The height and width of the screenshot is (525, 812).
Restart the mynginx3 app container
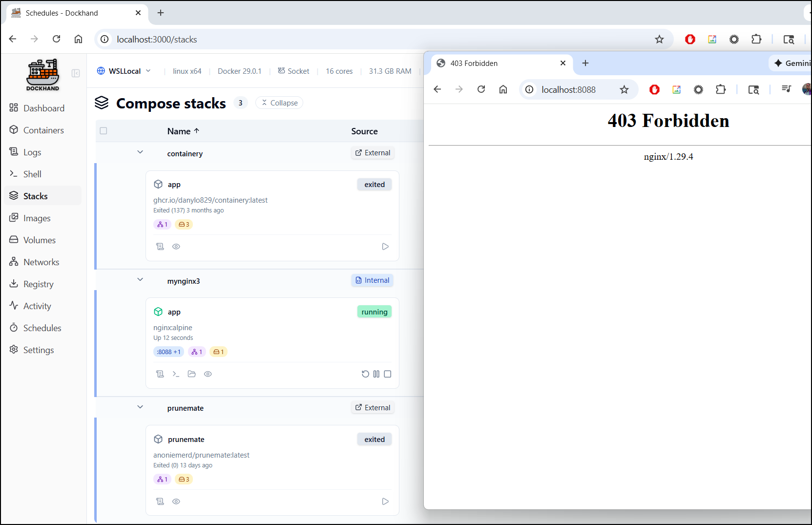pos(365,374)
